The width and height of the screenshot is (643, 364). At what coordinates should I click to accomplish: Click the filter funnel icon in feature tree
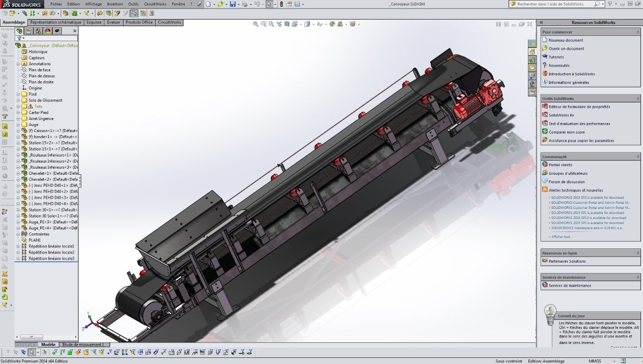tap(19, 38)
